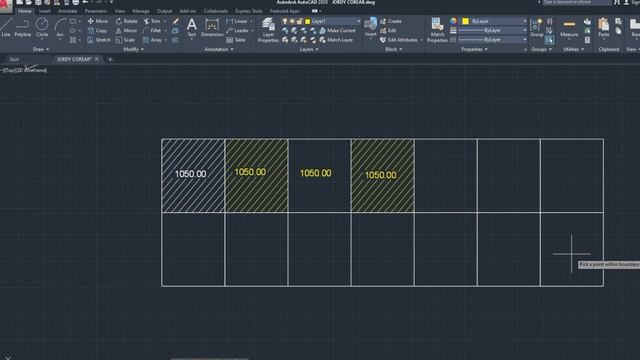Open the Express Tools ribbon tab
The height and width of the screenshot is (360, 640).
pos(249,11)
